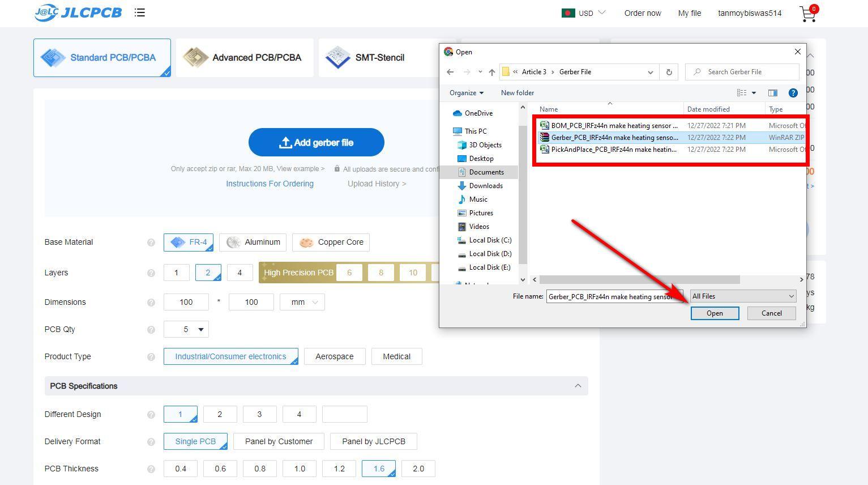Open the All Files type filter dropdown
This screenshot has height=485, width=868.
[743, 296]
